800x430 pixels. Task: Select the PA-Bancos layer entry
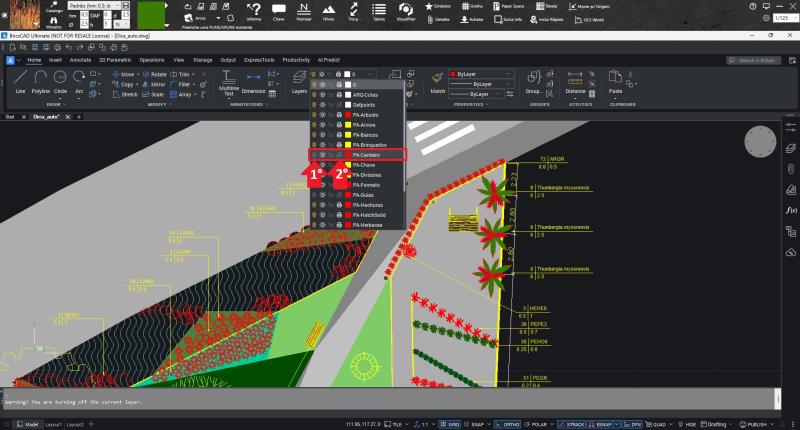click(x=366, y=135)
